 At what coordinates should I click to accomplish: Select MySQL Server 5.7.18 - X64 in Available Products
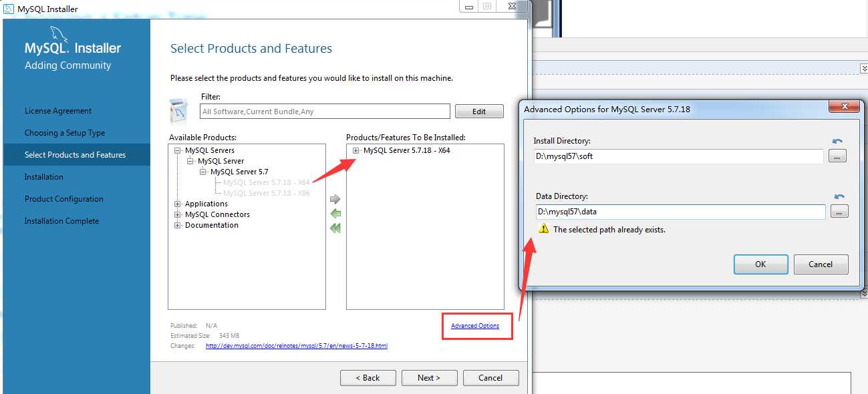pos(266,182)
